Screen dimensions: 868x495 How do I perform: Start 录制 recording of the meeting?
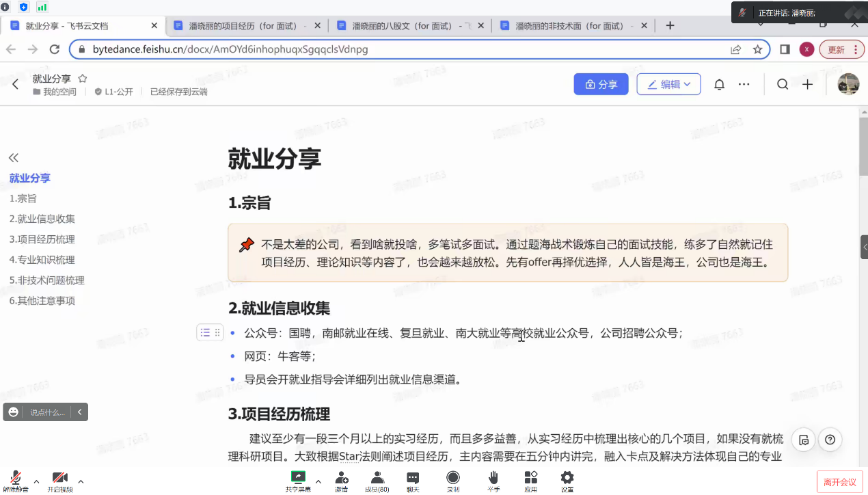tap(452, 481)
